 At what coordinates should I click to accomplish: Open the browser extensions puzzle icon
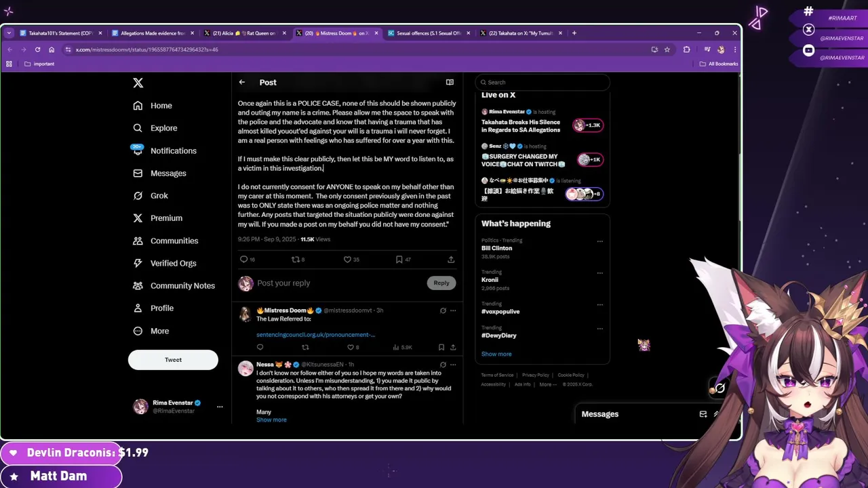[687, 49]
